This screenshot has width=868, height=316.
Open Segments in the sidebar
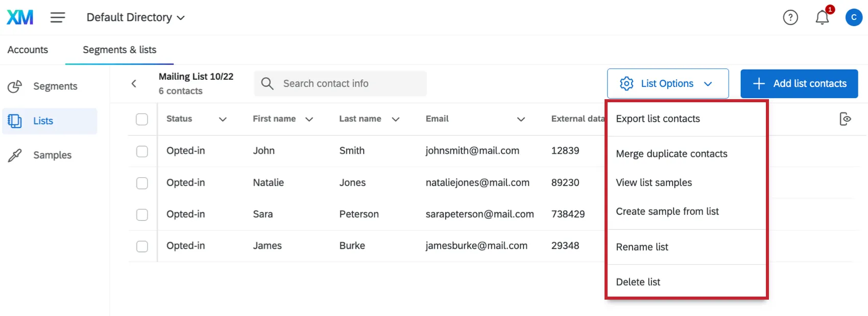(55, 86)
